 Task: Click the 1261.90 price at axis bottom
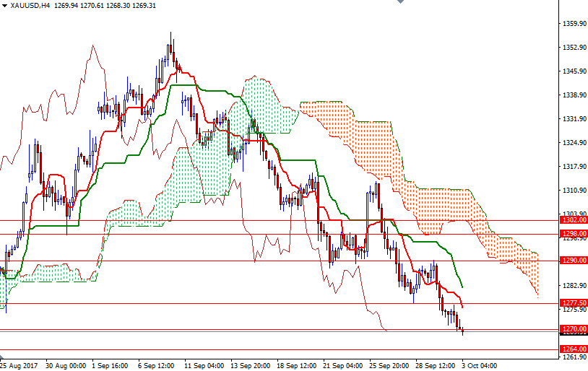point(573,357)
